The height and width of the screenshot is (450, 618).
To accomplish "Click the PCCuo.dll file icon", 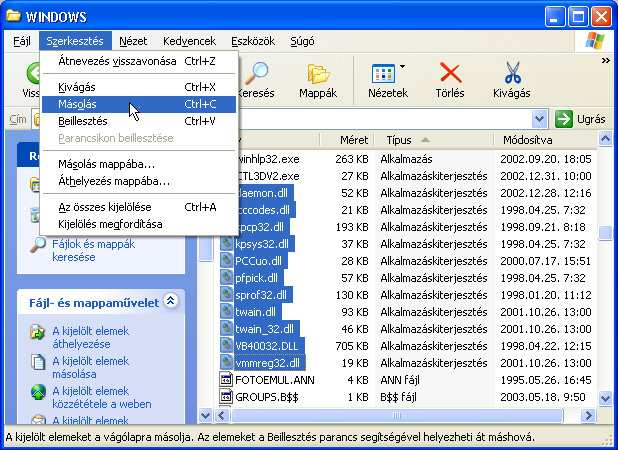I will tap(226, 261).
